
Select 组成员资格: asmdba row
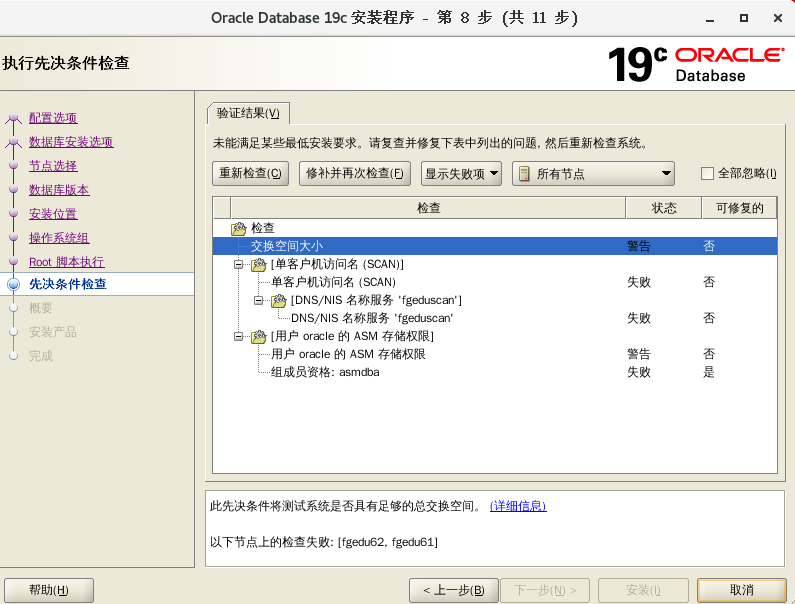pos(495,372)
